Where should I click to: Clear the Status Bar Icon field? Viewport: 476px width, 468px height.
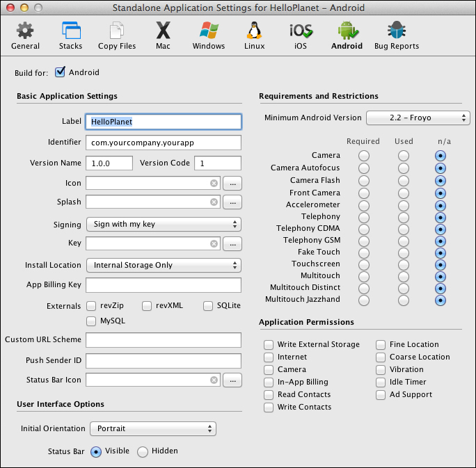coord(214,380)
